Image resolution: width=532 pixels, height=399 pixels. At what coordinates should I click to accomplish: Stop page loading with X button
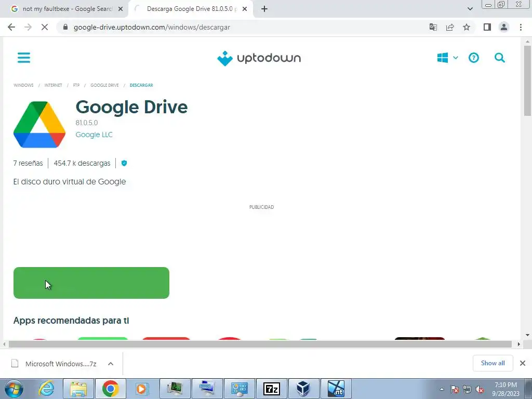(x=45, y=27)
